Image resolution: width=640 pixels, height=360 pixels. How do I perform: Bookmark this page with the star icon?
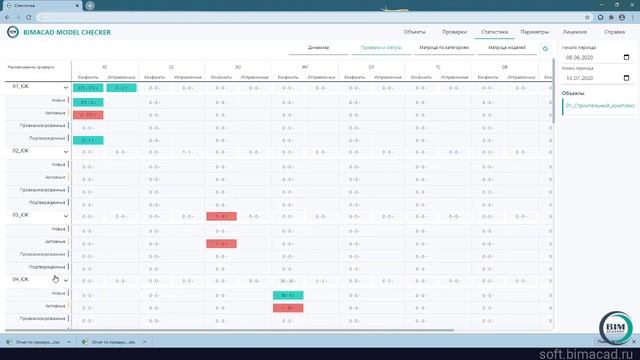[x=587, y=17]
